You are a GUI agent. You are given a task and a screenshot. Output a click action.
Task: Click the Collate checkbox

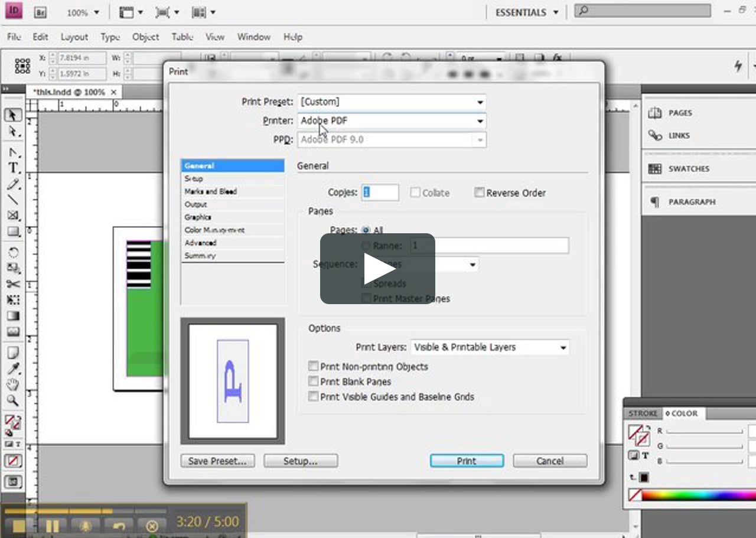point(415,193)
